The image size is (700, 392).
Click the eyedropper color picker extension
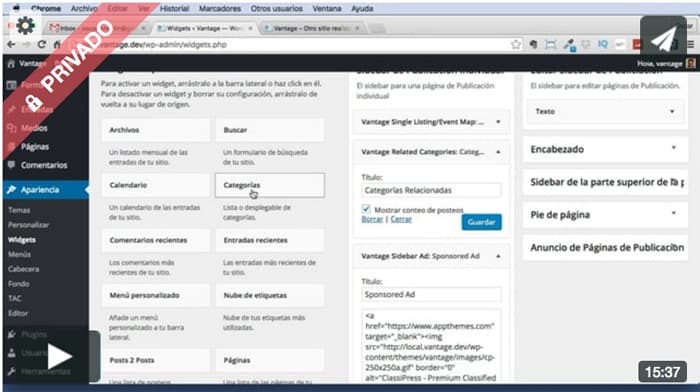tap(569, 45)
